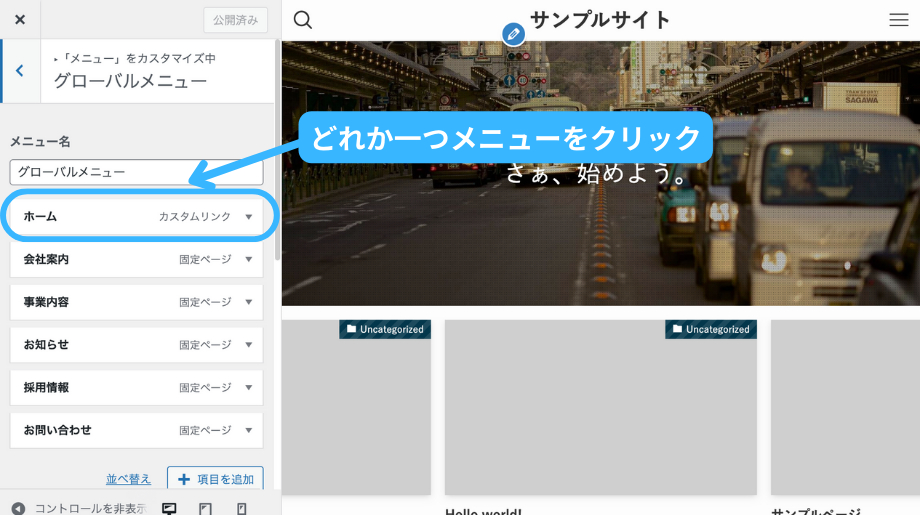
Task: Click the メニュー名 text input field
Action: tap(136, 172)
